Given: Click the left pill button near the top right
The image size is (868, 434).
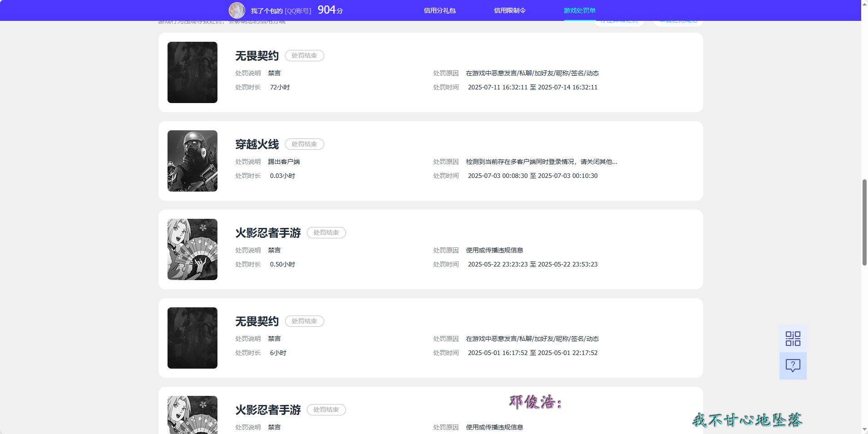Looking at the screenshot, I should tap(619, 20).
